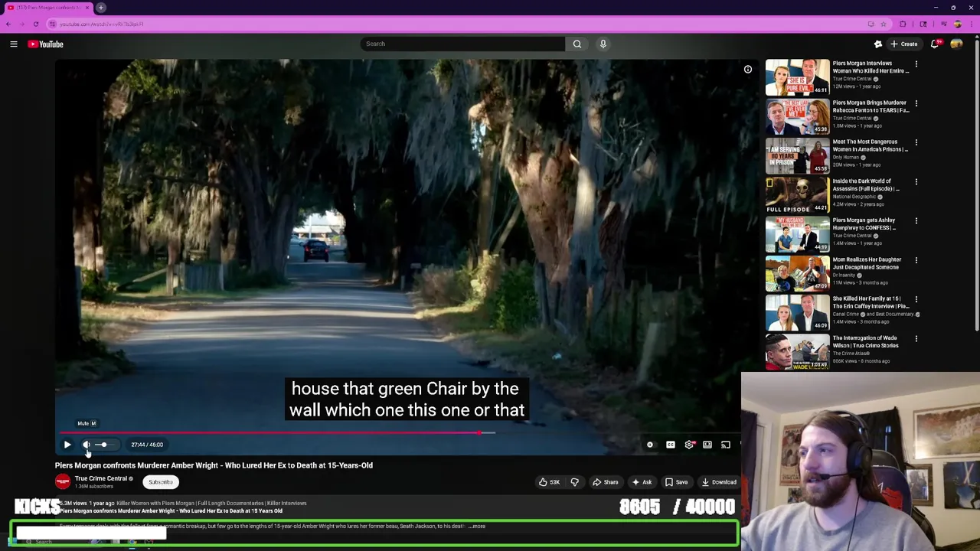Click the Create button in the header
The width and height of the screenshot is (980, 551).
[x=904, y=44]
